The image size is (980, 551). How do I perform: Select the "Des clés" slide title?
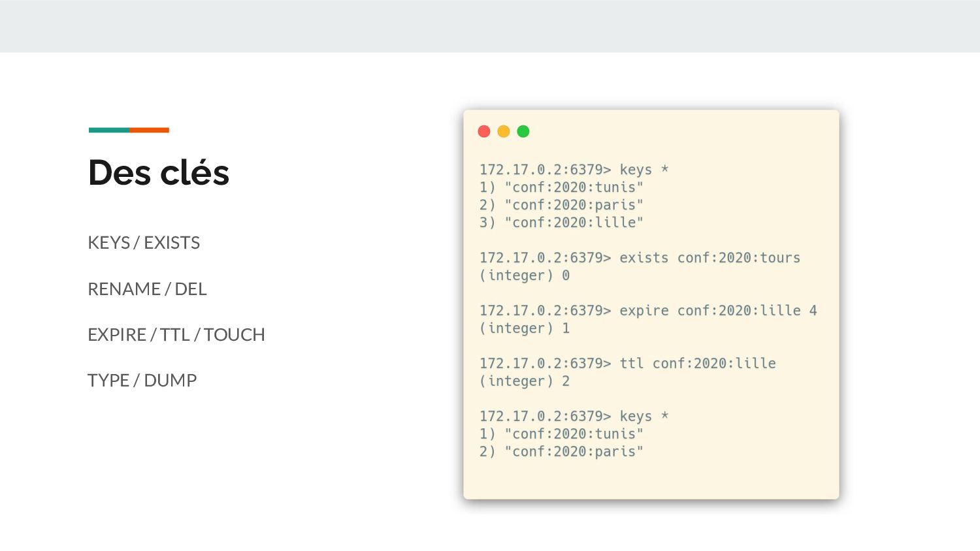(159, 173)
